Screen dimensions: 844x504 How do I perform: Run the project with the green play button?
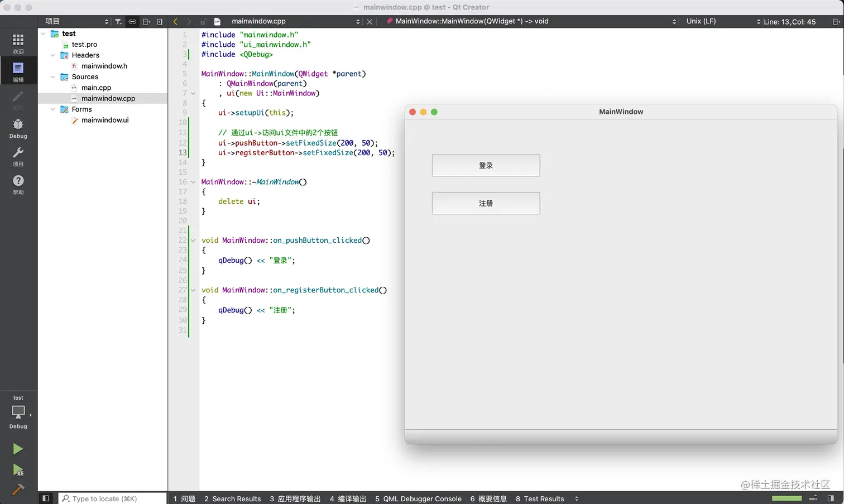tap(18, 449)
